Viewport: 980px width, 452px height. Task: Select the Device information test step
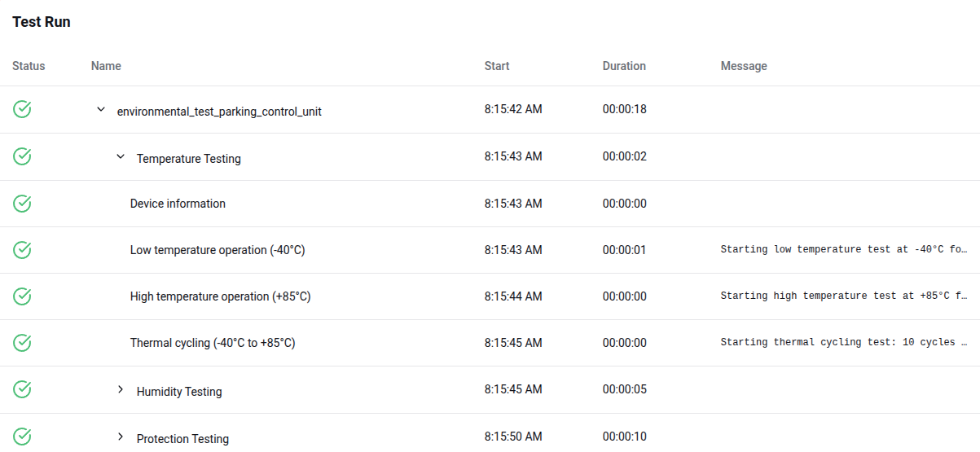pyautogui.click(x=178, y=204)
